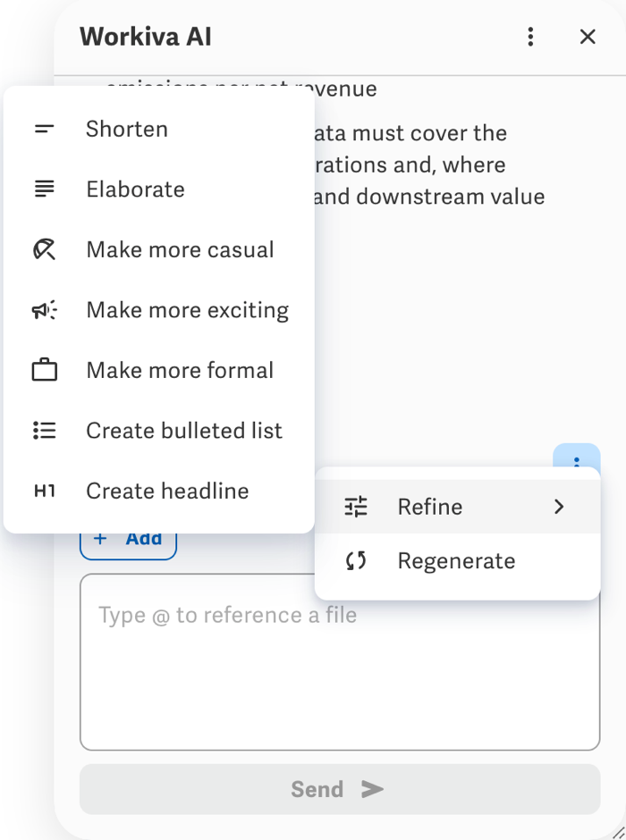626x840 pixels.
Task: Click the Elaborate paragraph icon
Action: pyautogui.click(x=44, y=189)
